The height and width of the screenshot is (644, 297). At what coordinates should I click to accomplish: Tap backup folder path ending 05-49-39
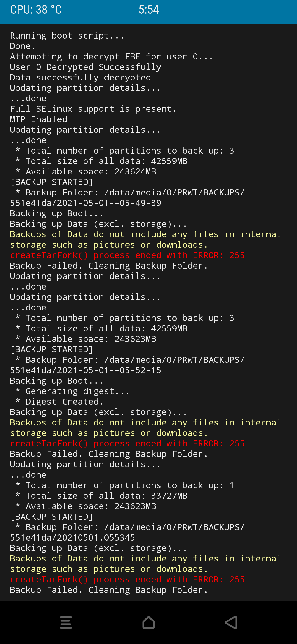tap(86, 203)
